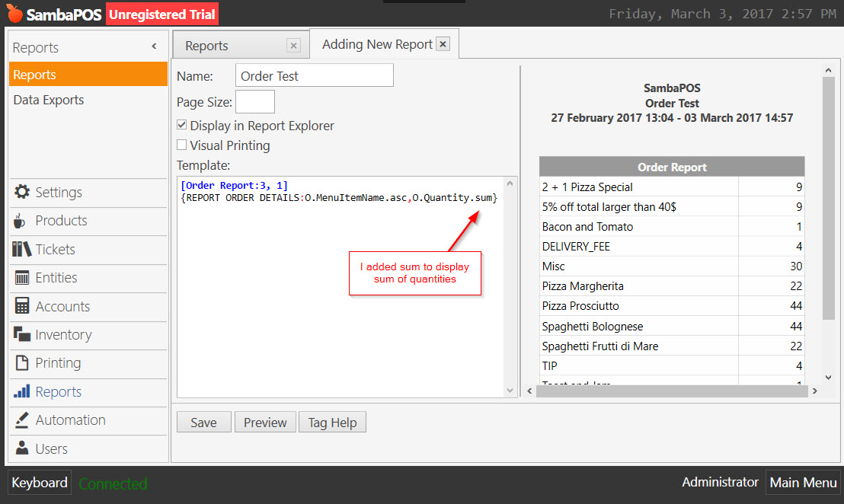Select the Adding New Report tab
Viewport: 844px width, 504px height.
point(376,44)
